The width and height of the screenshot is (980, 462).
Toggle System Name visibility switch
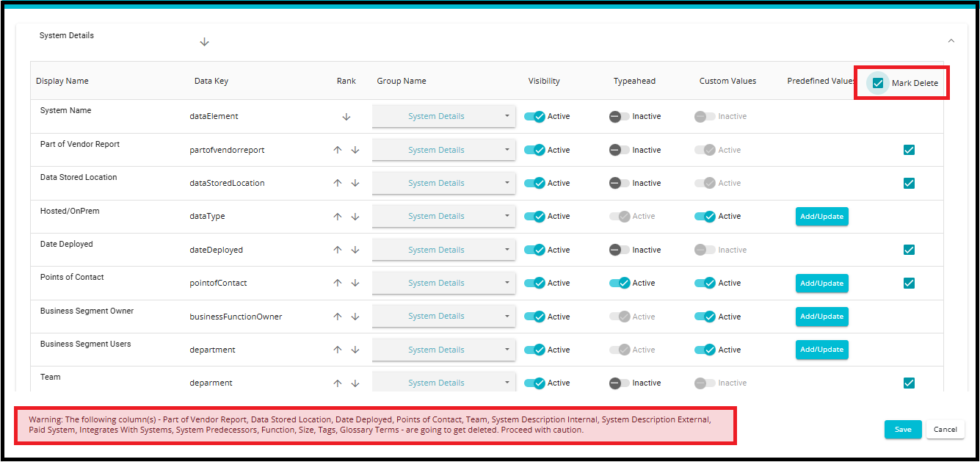coord(534,117)
